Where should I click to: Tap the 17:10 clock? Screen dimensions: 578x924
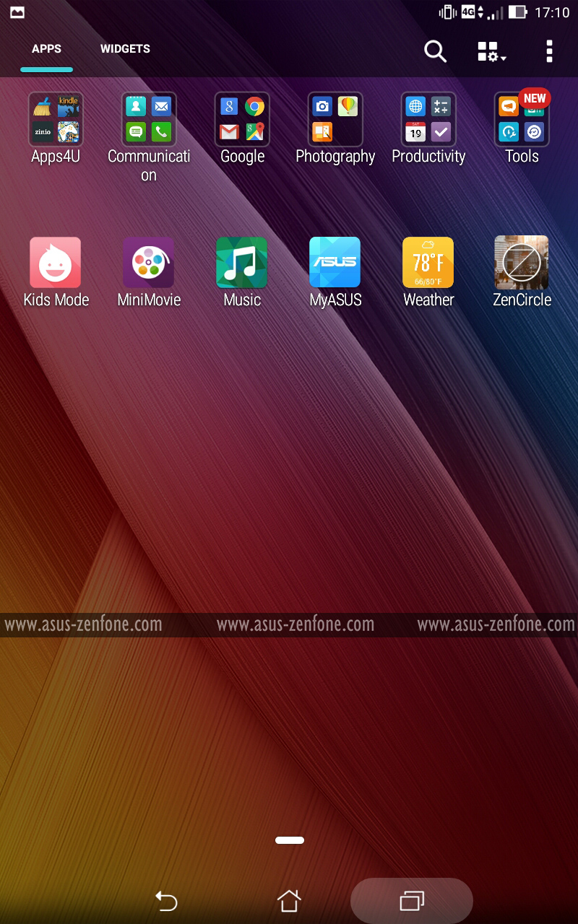point(552,12)
